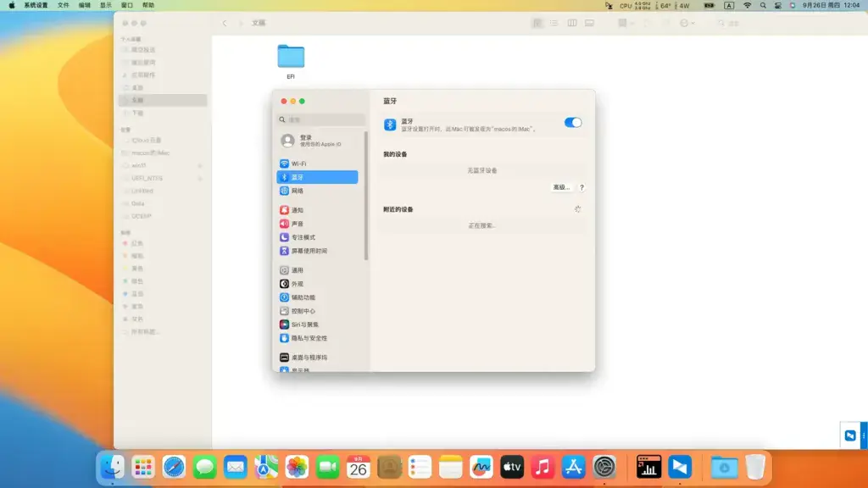Sign in with Apple ID 登录

[317, 141]
